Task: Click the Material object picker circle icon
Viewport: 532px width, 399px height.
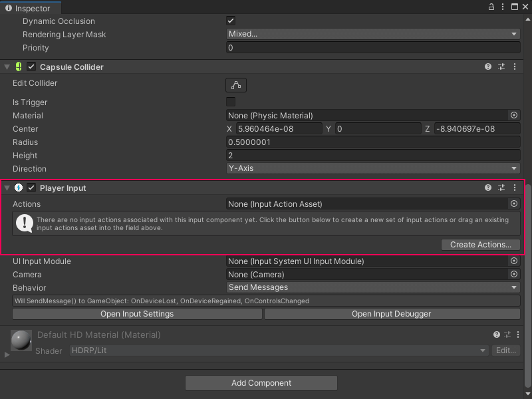Action: coord(513,115)
